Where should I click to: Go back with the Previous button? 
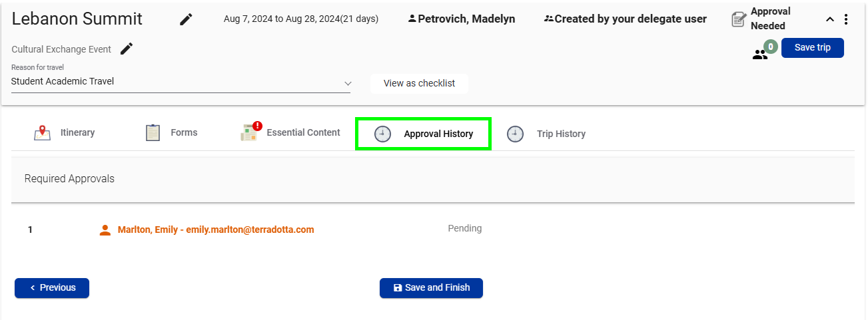click(x=52, y=288)
